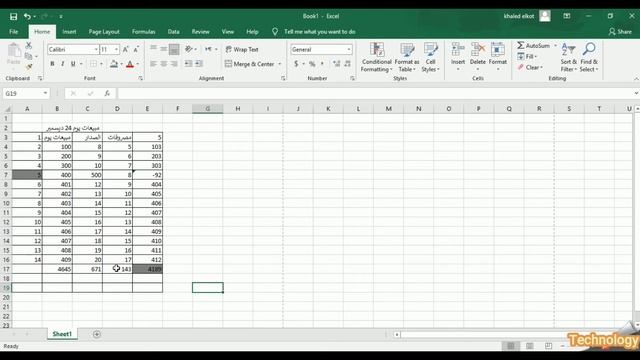This screenshot has width=640, height=360.
Task: Apply the red Font Color
Action: point(130,64)
